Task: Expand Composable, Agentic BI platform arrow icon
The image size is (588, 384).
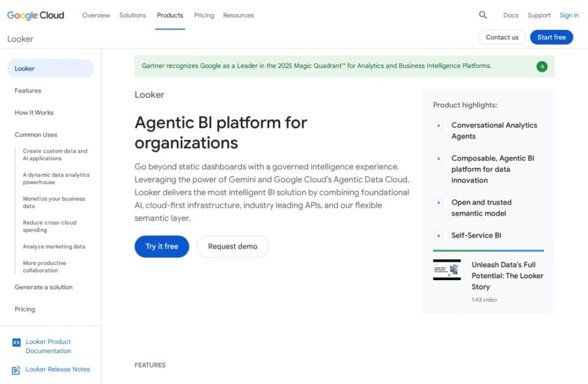Action: coord(438,158)
